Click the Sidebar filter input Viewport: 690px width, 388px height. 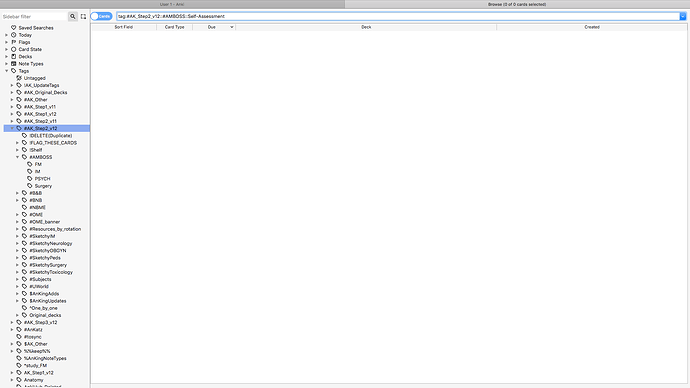coord(34,16)
